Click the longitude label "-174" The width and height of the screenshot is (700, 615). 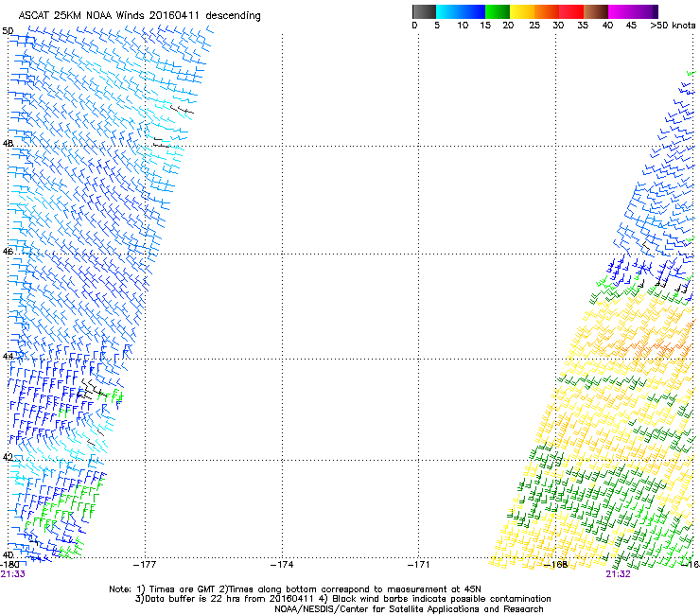pyautogui.click(x=282, y=565)
